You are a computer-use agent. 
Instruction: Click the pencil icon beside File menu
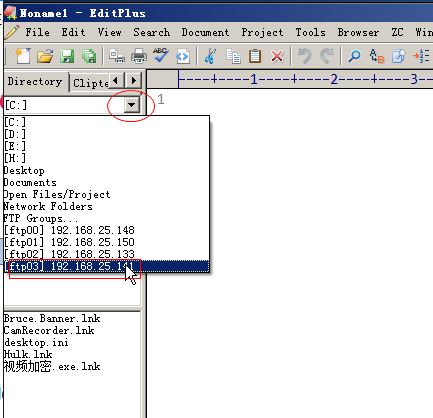12,32
